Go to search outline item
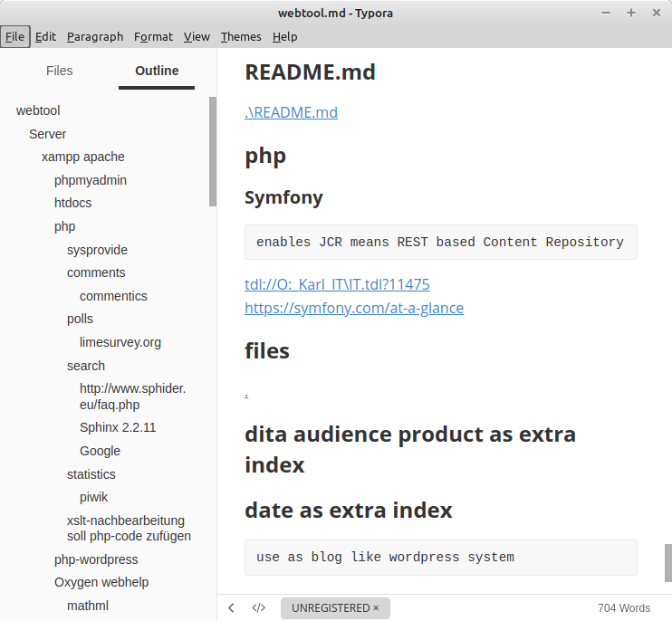Image resolution: width=672 pixels, height=621 pixels. pyautogui.click(x=86, y=367)
